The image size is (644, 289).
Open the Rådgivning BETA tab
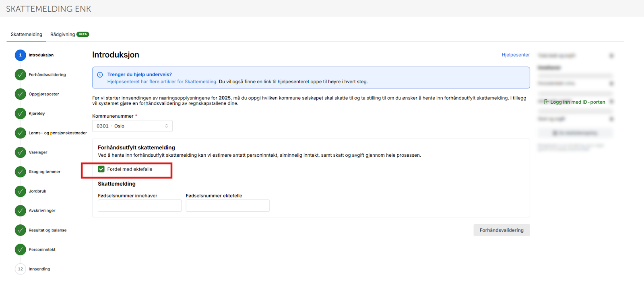coord(70,35)
